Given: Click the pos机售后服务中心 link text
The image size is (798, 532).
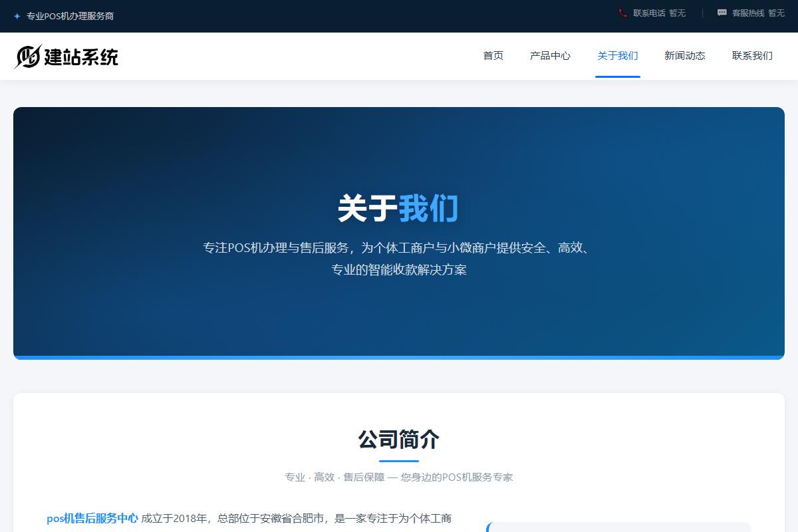Looking at the screenshot, I should pos(92,518).
